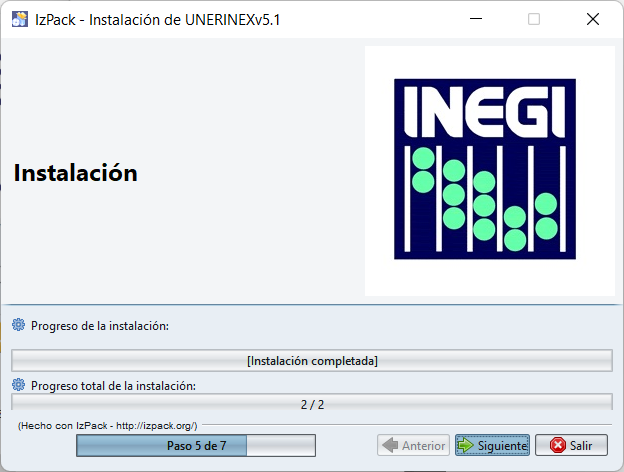Viewport: 624px width, 472px height.
Task: Click the Siguiente button
Action: (x=492, y=445)
